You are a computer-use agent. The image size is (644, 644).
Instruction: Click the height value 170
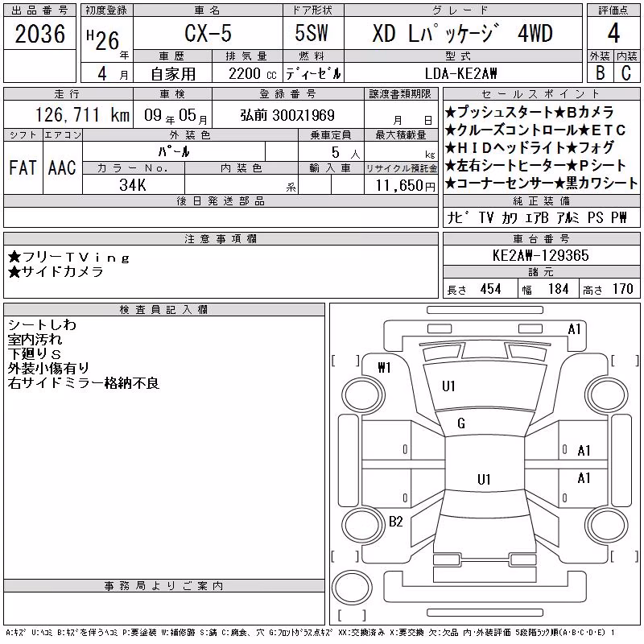click(x=622, y=289)
